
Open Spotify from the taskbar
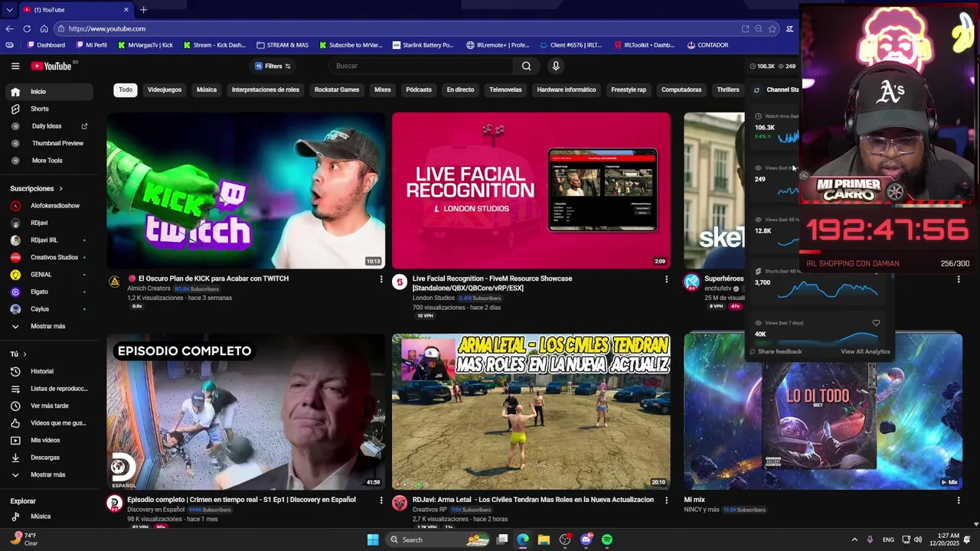[x=607, y=540]
